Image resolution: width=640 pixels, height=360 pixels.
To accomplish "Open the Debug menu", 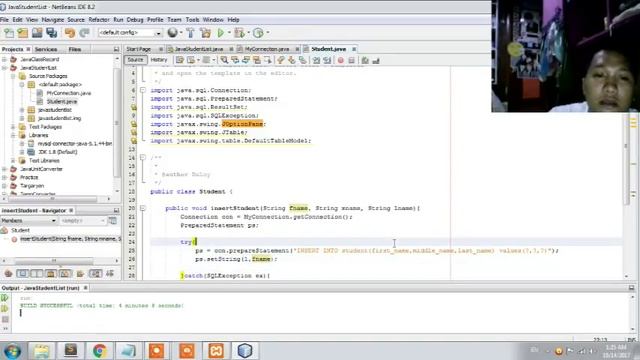I will click(x=135, y=20).
